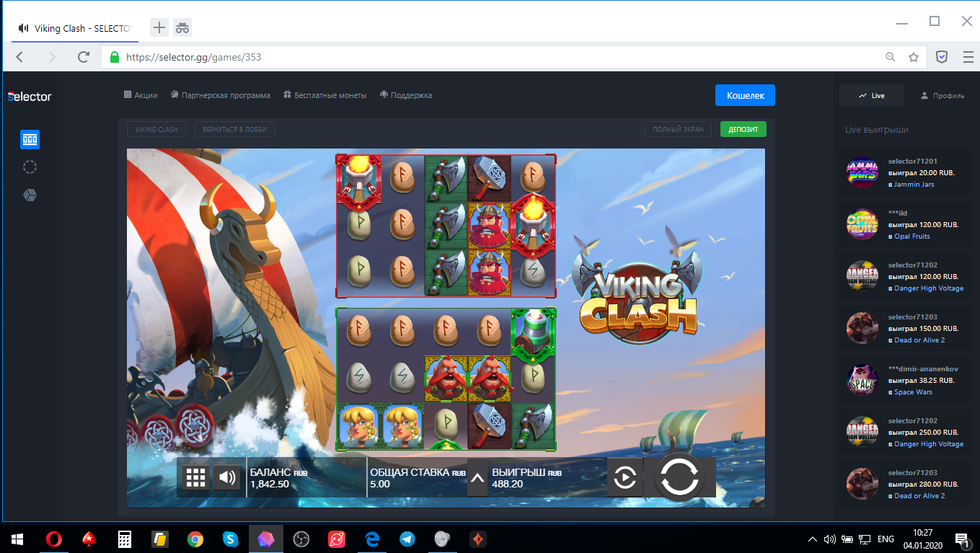Open Акции menu item
Viewport: 980px width, 553px height.
coord(141,95)
